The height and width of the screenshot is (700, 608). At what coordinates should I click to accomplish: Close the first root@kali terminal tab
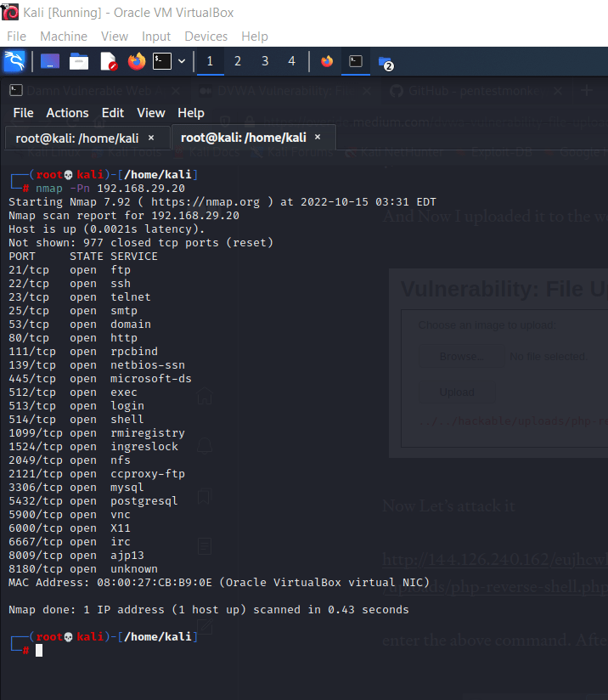pyautogui.click(x=151, y=138)
